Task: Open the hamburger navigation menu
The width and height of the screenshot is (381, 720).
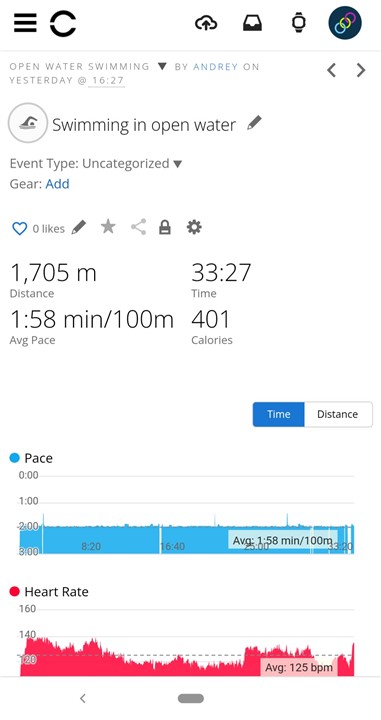Action: pyautogui.click(x=25, y=22)
